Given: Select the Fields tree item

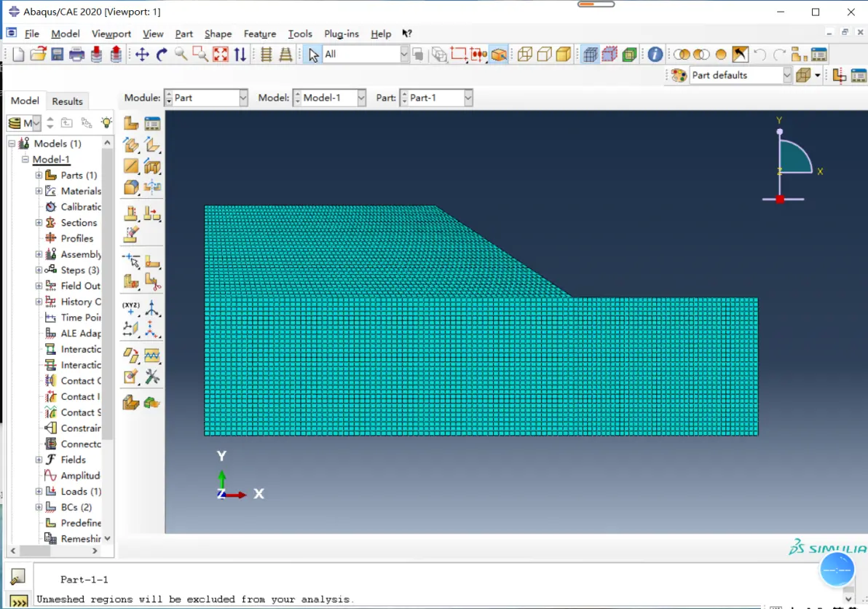Looking at the screenshot, I should tap(73, 460).
